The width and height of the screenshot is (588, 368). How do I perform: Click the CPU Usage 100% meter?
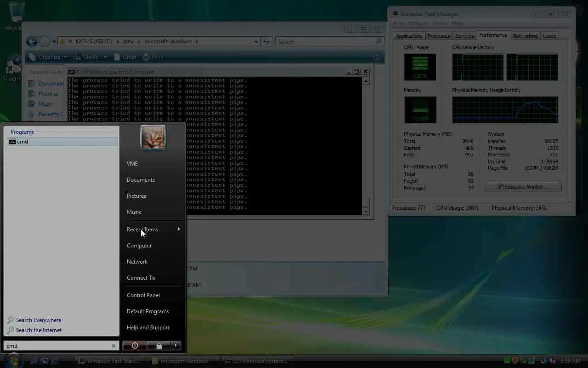click(420, 67)
